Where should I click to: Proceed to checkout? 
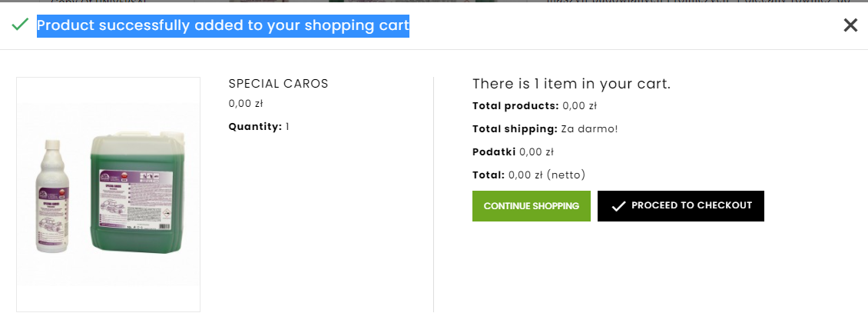(681, 206)
